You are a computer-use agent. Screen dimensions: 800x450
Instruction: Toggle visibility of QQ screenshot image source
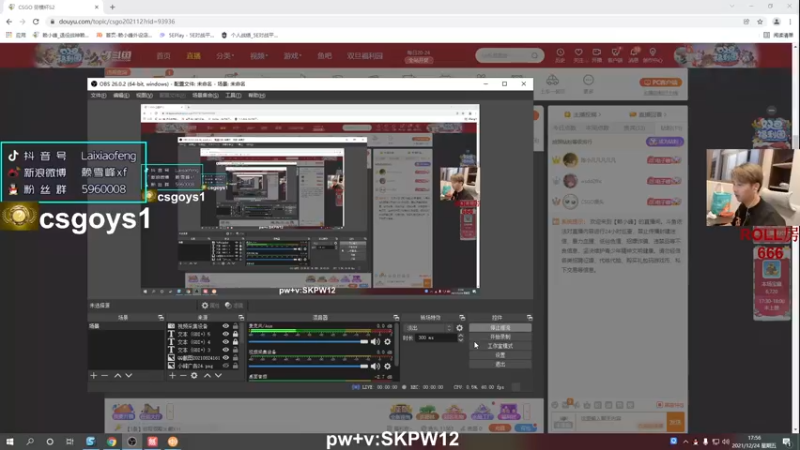226,358
